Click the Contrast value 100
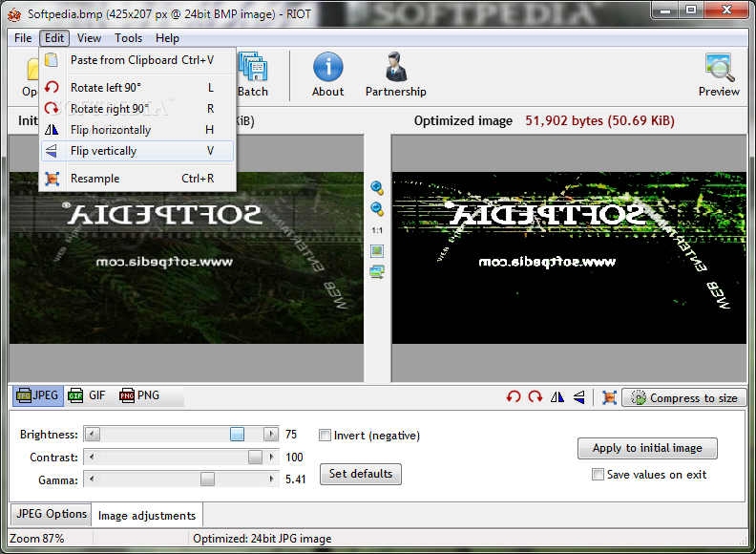756x554 pixels. pos(294,457)
